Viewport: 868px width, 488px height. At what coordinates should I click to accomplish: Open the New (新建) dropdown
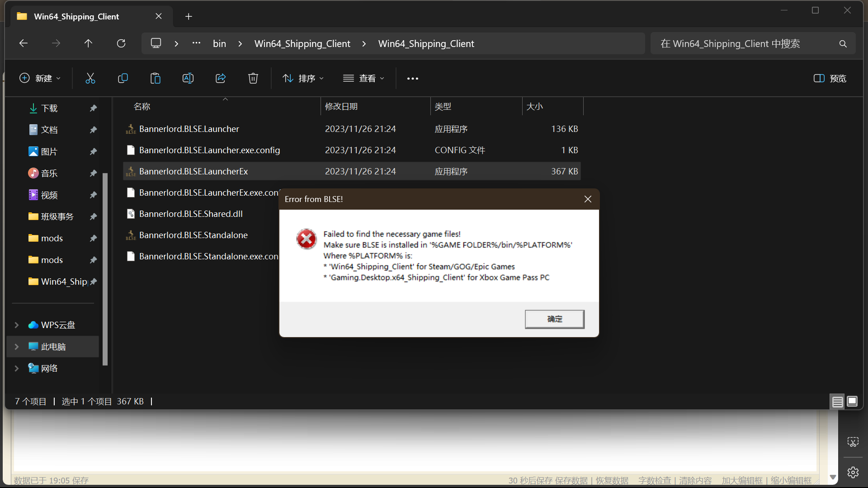(x=40, y=78)
